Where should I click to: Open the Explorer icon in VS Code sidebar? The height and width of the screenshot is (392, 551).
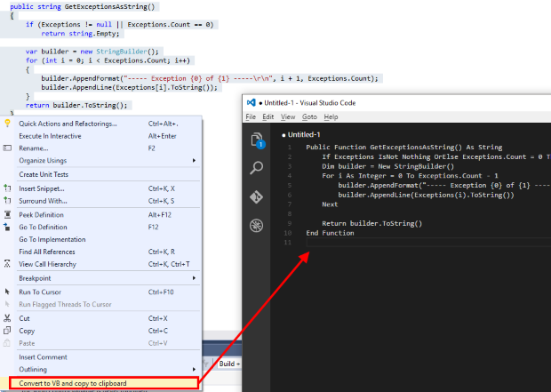click(257, 140)
